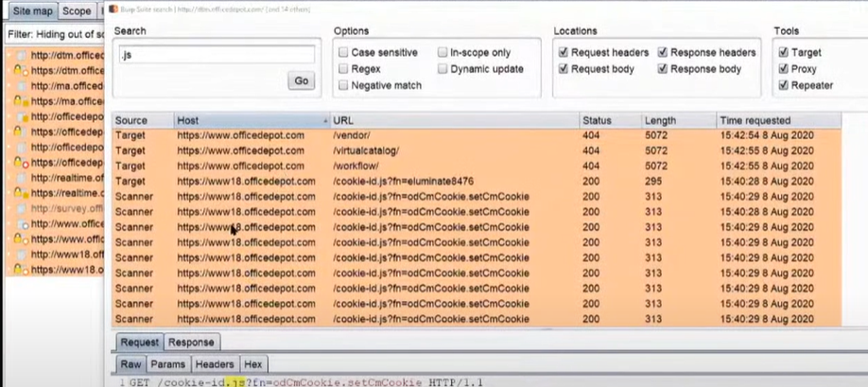Select the Params view tab

point(169,363)
